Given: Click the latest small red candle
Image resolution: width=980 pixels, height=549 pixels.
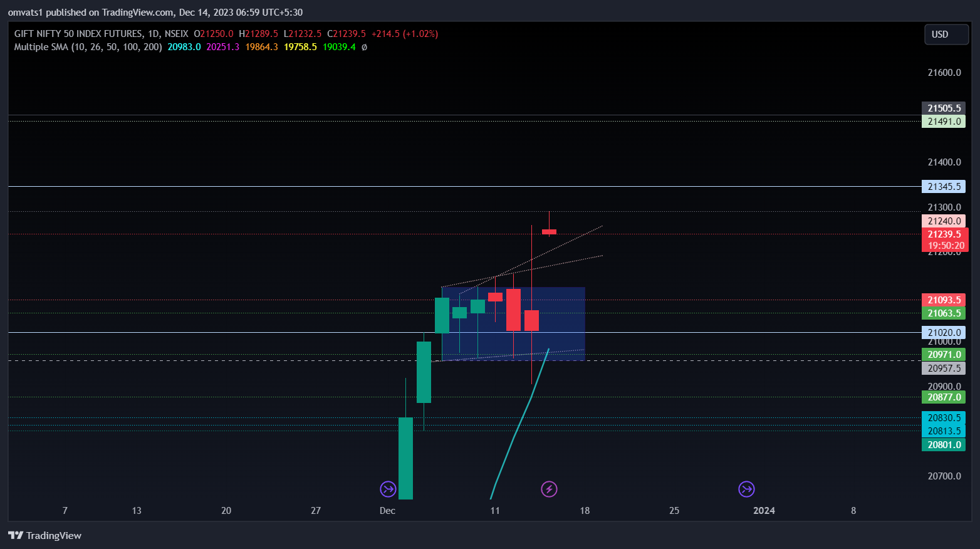Looking at the screenshot, I should coord(549,231).
